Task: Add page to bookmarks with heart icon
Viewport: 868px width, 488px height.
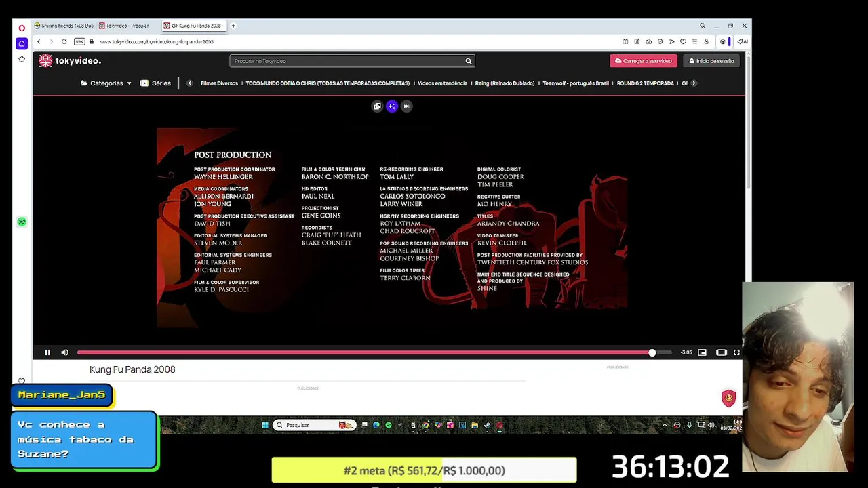Action: click(683, 41)
